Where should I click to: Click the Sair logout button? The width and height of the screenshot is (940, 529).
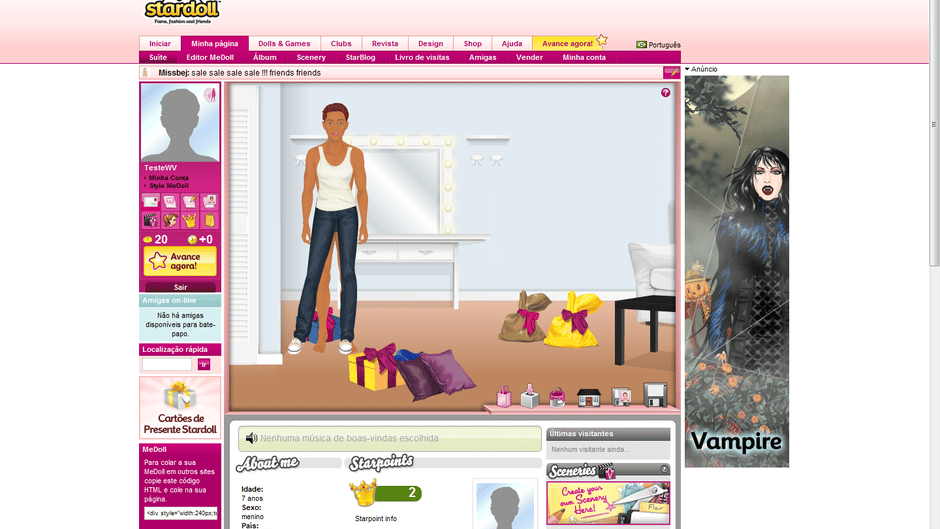tap(180, 287)
